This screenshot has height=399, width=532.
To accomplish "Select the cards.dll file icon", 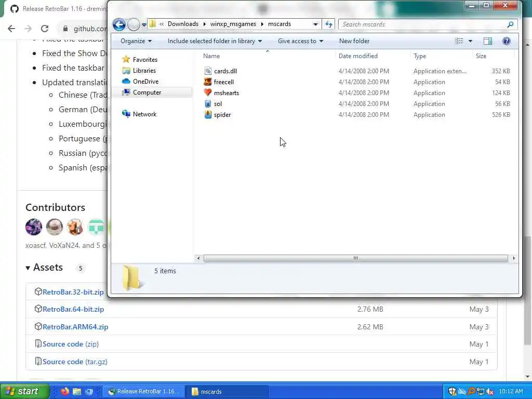I will point(208,71).
